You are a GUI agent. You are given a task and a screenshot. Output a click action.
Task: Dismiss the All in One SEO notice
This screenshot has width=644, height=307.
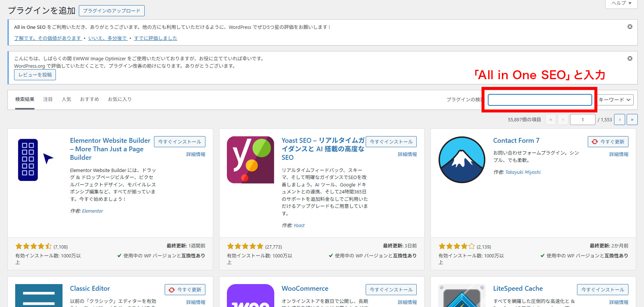point(630,27)
